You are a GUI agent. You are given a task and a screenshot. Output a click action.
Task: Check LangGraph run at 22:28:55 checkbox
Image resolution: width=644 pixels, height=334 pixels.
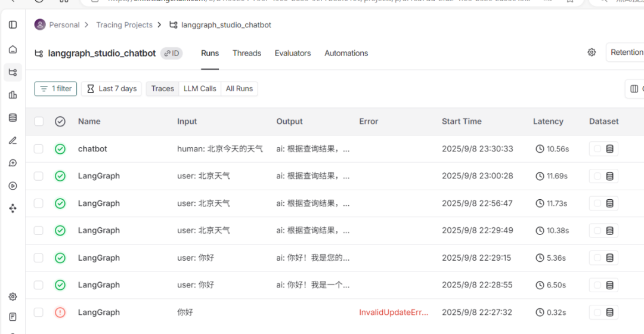(39, 285)
